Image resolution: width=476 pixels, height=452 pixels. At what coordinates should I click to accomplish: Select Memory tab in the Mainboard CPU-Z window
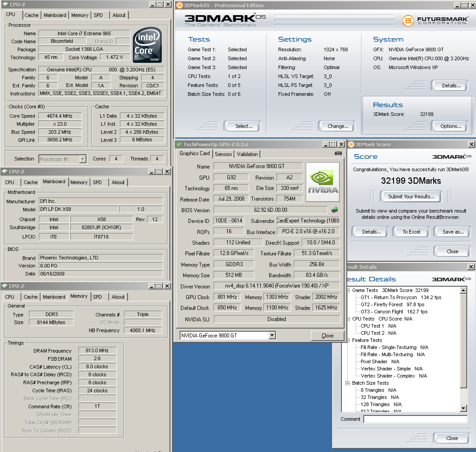(x=79, y=182)
